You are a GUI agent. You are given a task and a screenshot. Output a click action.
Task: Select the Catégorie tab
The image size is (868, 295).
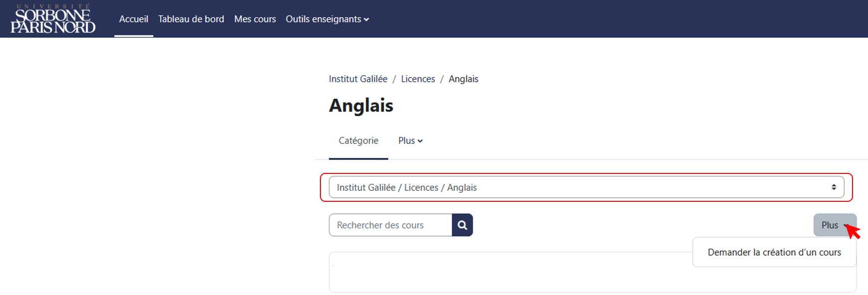pos(358,141)
